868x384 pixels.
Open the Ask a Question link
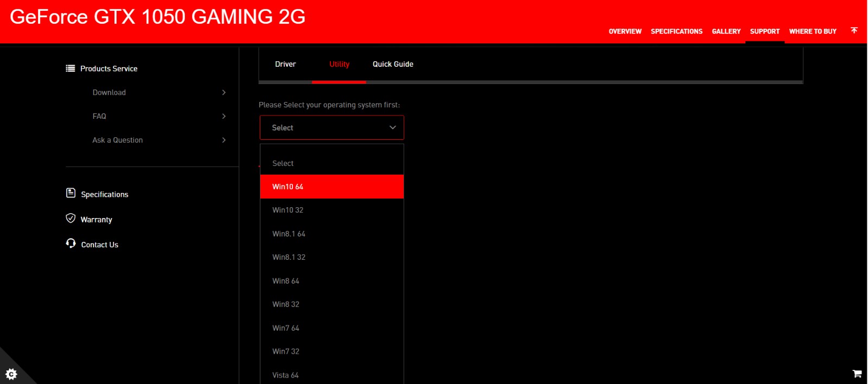118,140
